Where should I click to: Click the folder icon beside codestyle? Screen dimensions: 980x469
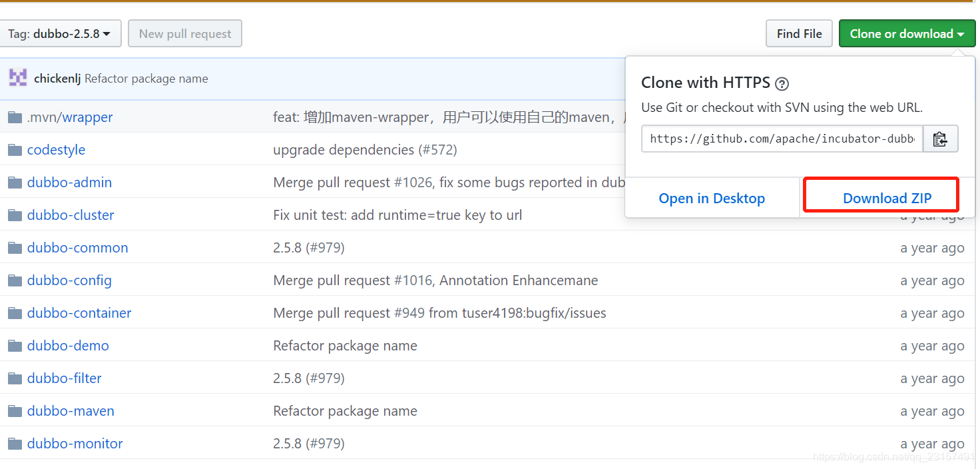[15, 149]
